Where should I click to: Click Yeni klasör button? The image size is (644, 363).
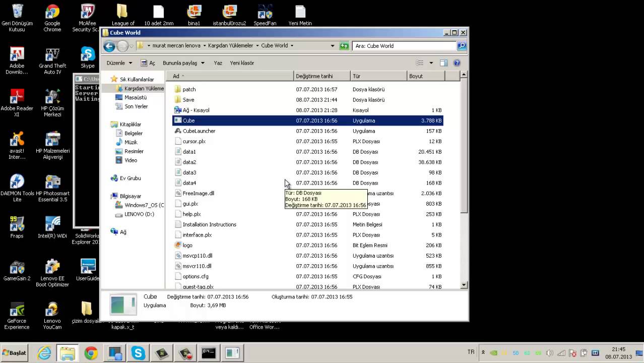[x=242, y=63]
